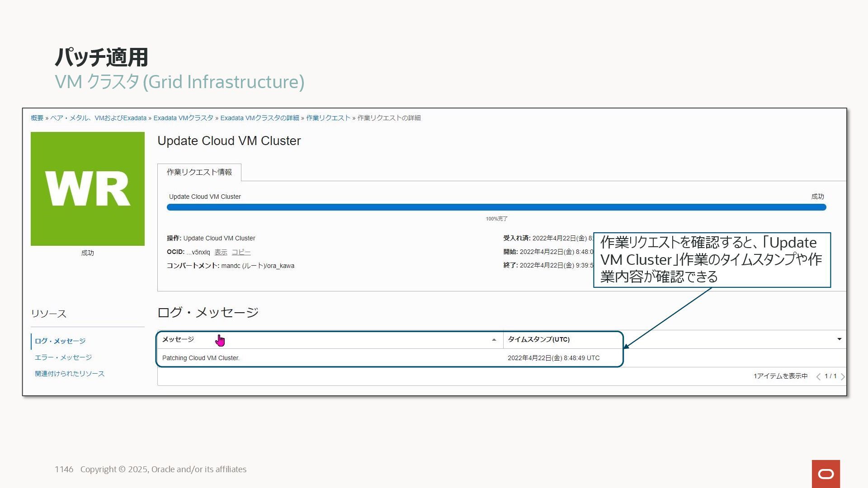This screenshot has width=868, height=488.
Task: Click the green WR work request icon
Action: click(x=87, y=188)
